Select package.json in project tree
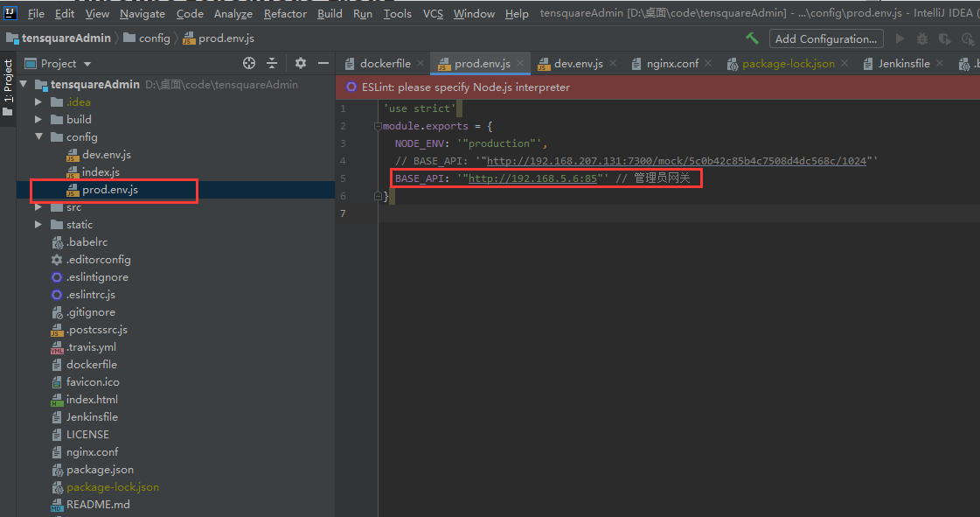Image resolution: width=980 pixels, height=517 pixels. point(100,469)
